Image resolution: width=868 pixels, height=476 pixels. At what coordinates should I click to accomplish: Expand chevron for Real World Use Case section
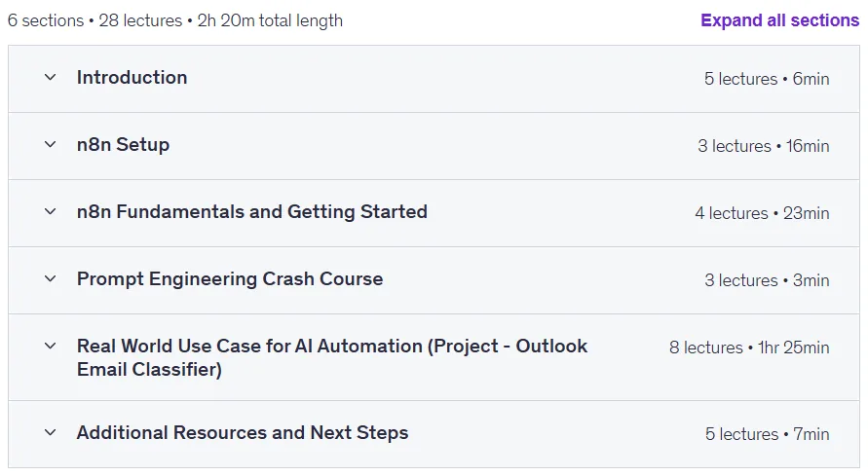(x=51, y=347)
